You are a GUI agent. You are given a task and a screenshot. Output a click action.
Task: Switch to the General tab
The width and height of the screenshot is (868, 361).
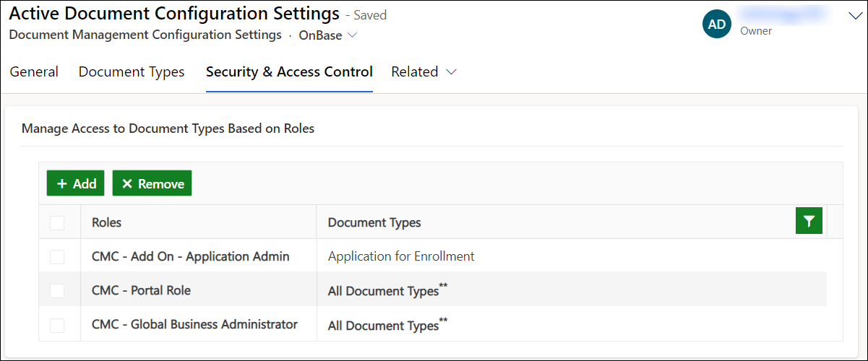click(x=34, y=71)
